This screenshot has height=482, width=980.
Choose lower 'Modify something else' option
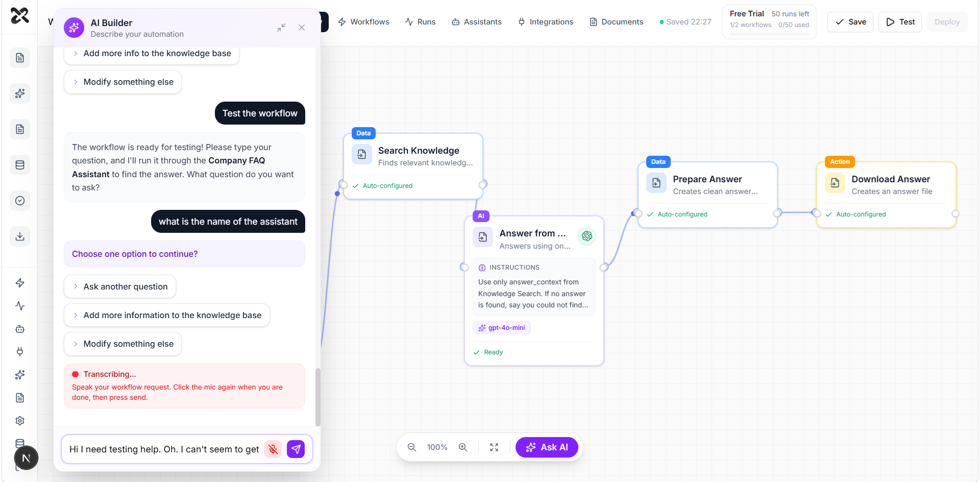coord(123,344)
